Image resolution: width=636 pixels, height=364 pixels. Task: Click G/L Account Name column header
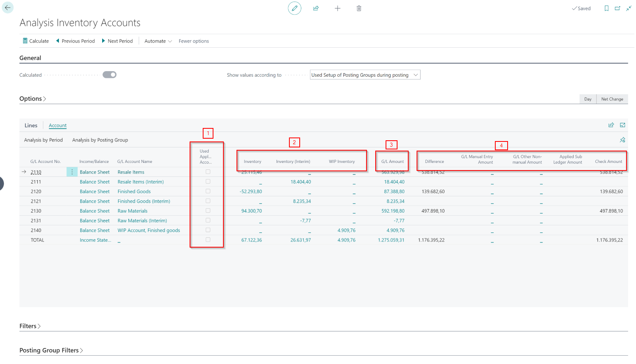click(135, 161)
